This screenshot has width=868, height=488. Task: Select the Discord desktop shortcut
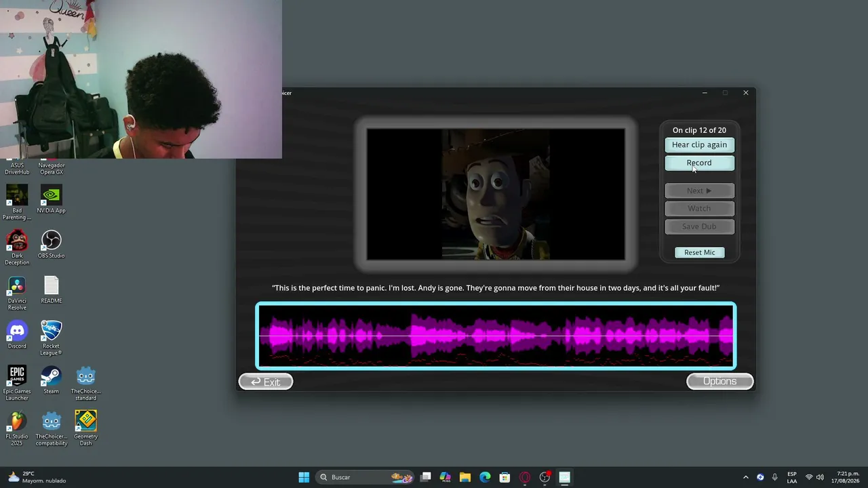tap(17, 335)
